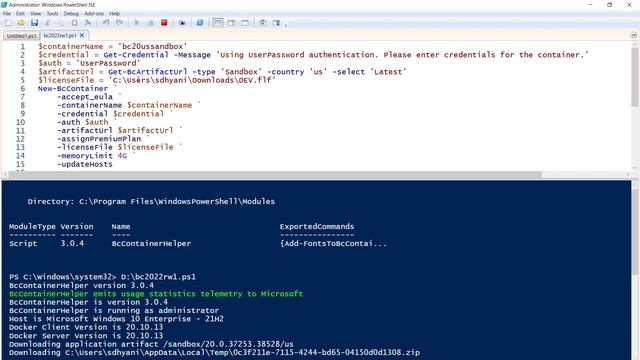Show script pane maximized layout icon

(245, 23)
